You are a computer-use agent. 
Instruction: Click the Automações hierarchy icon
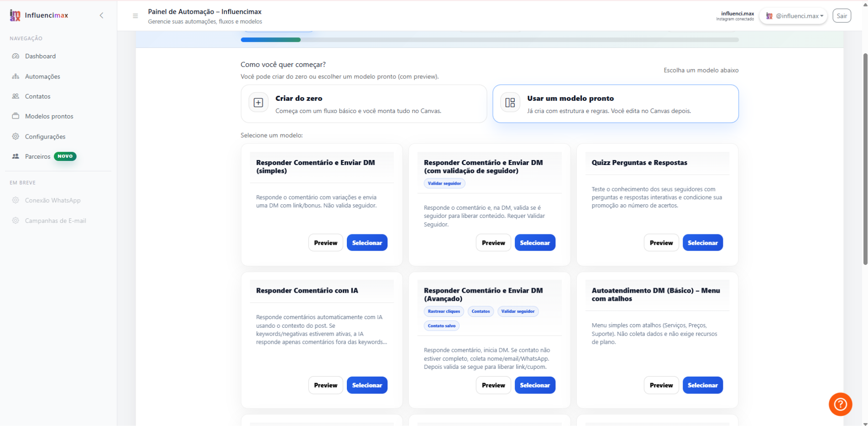(x=16, y=76)
